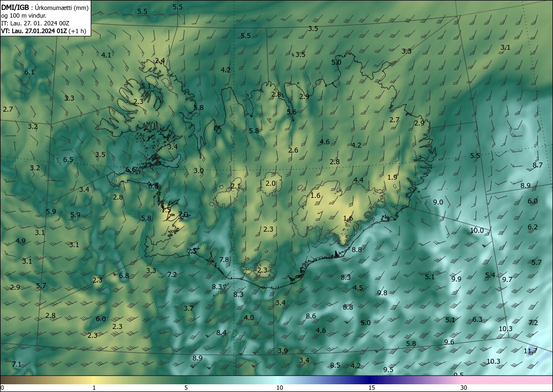553x392 pixels.
Task: Click the map value 3.7
Action: (x=189, y=309)
